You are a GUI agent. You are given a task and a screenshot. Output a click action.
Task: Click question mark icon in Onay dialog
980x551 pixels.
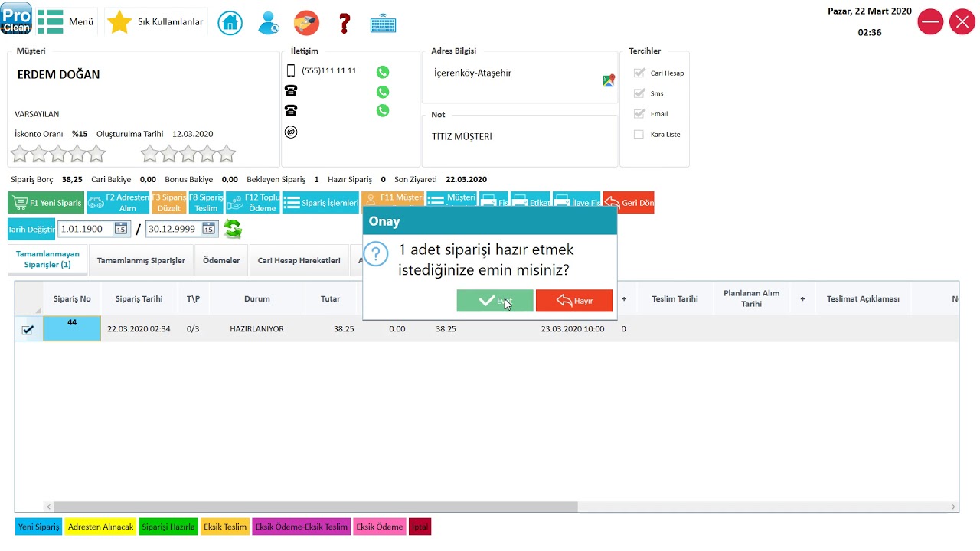tap(376, 254)
